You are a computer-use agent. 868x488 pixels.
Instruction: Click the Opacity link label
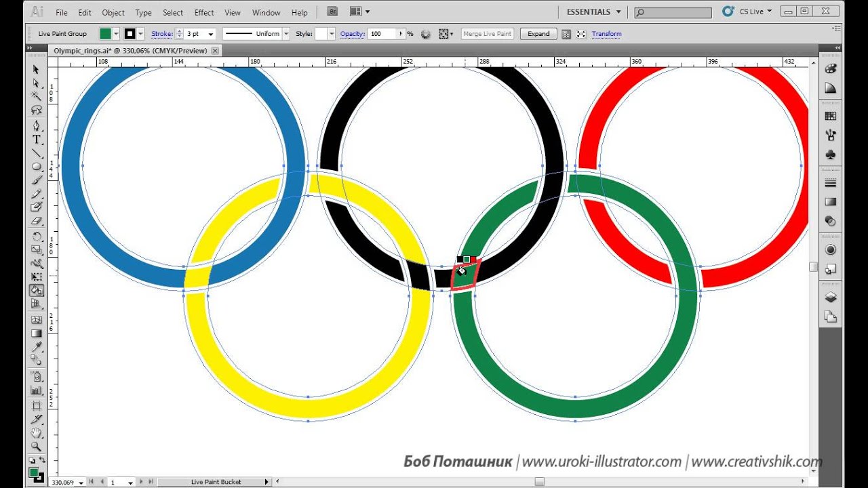tap(353, 34)
